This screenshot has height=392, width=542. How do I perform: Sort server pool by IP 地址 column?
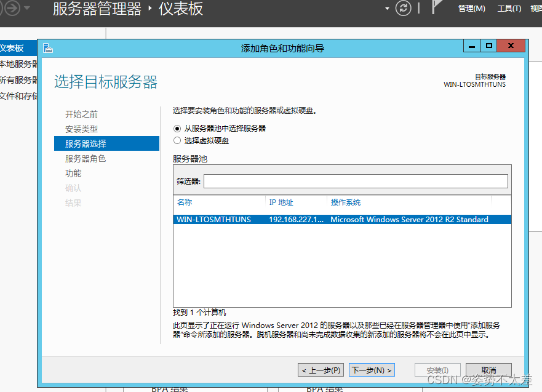click(x=281, y=202)
